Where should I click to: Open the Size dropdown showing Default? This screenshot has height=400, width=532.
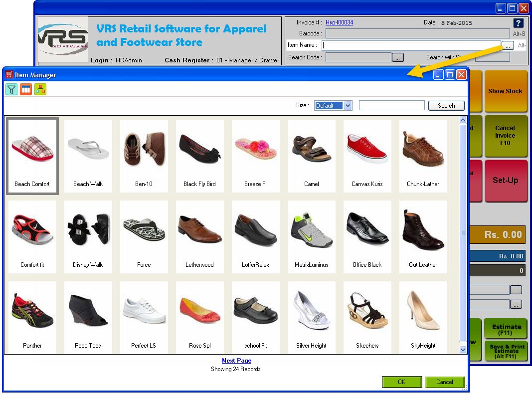333,106
